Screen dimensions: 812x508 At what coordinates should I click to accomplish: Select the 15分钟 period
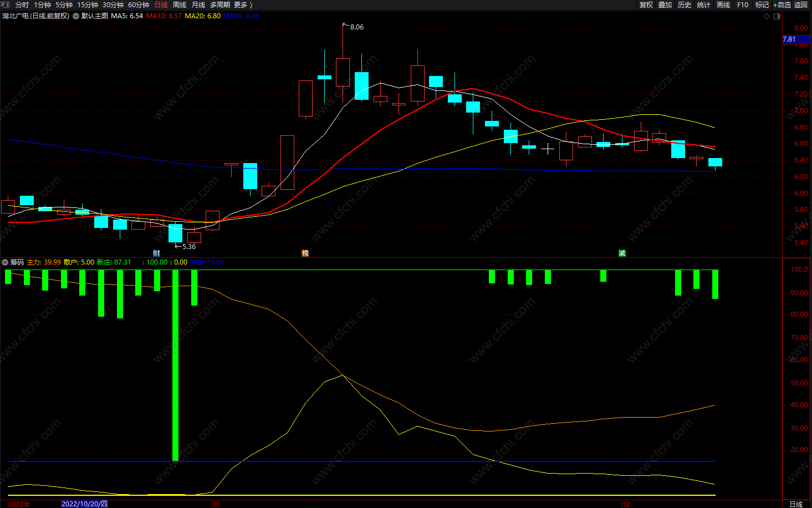(x=88, y=5)
